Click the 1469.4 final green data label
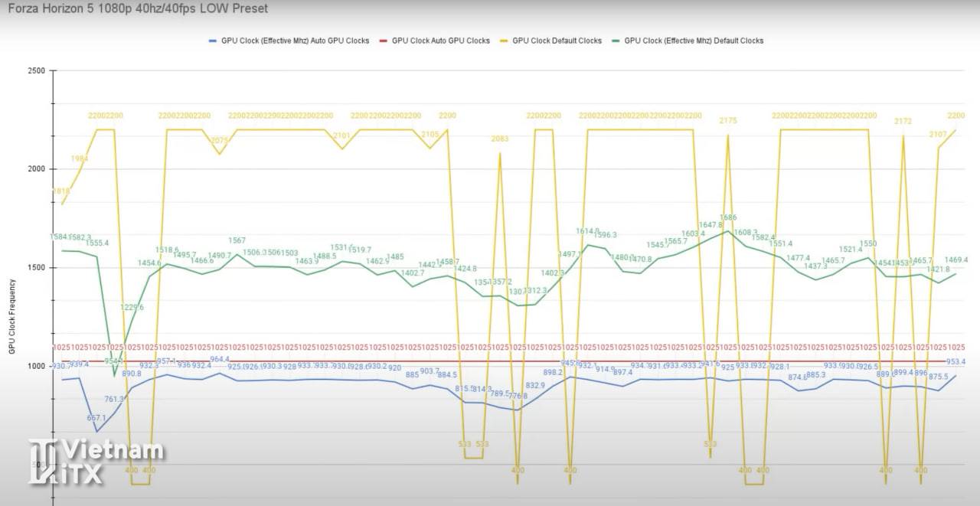This screenshot has width=980, height=506. coord(955,260)
